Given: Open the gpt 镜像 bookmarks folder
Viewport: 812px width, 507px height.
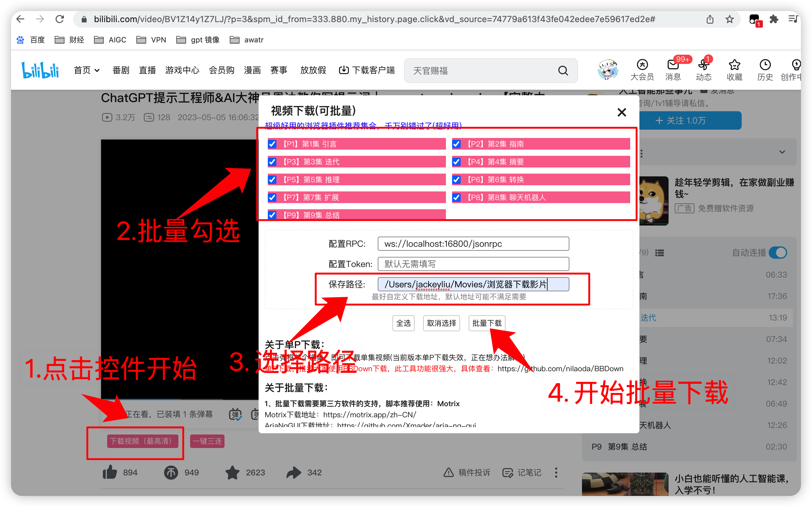Looking at the screenshot, I should click(x=198, y=40).
